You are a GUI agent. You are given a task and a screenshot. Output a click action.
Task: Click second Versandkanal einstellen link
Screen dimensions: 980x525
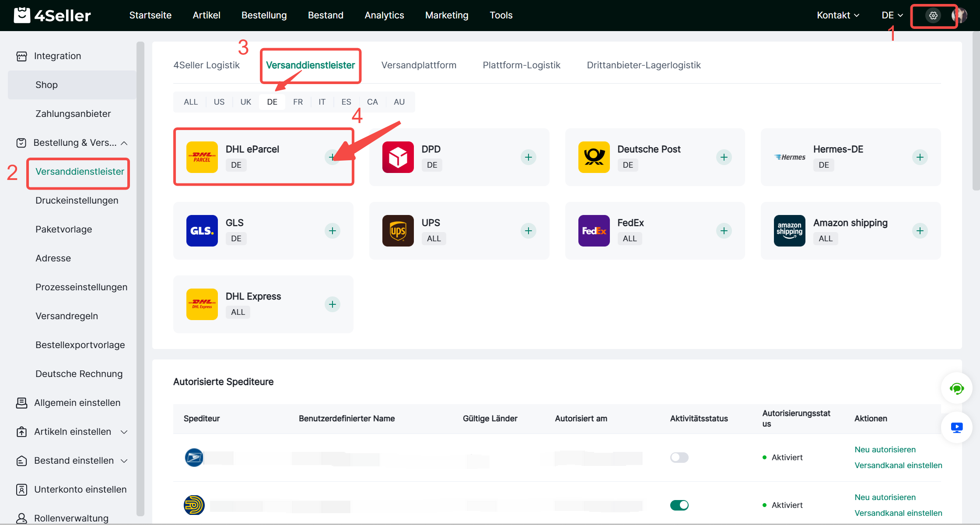click(898, 513)
